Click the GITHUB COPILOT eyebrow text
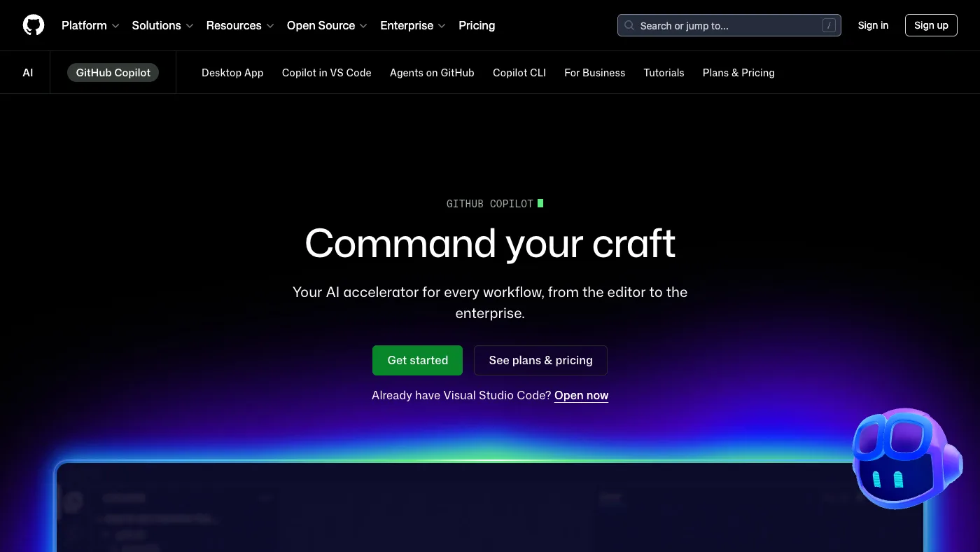 [x=490, y=204]
